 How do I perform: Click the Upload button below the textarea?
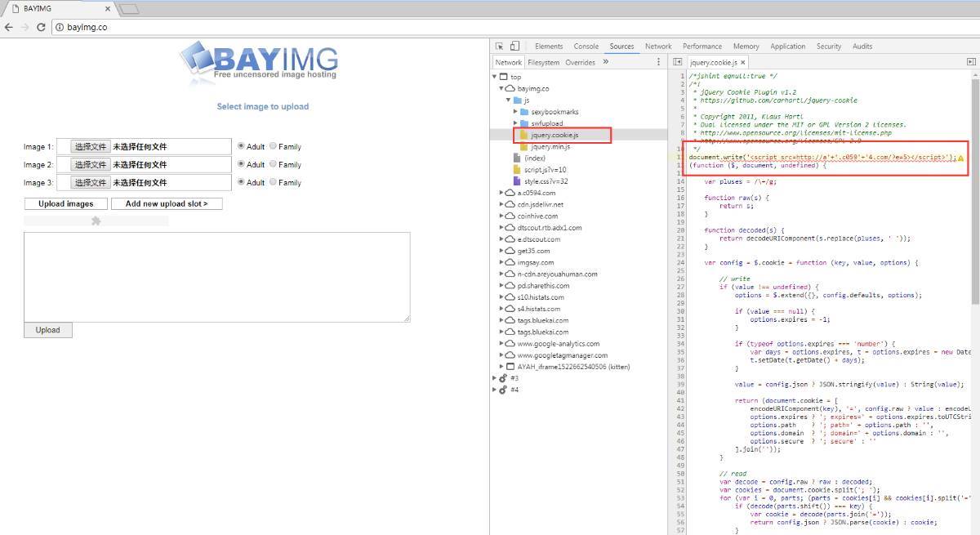click(x=47, y=330)
